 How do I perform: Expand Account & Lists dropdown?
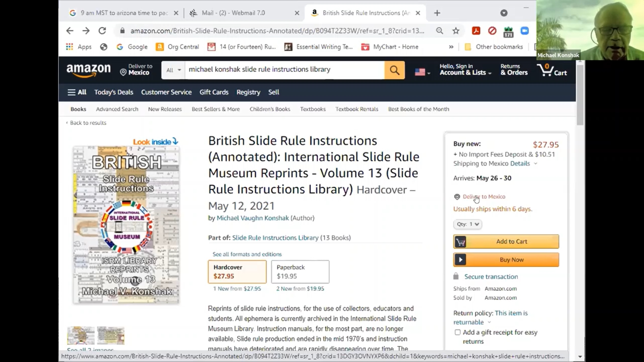466,70
